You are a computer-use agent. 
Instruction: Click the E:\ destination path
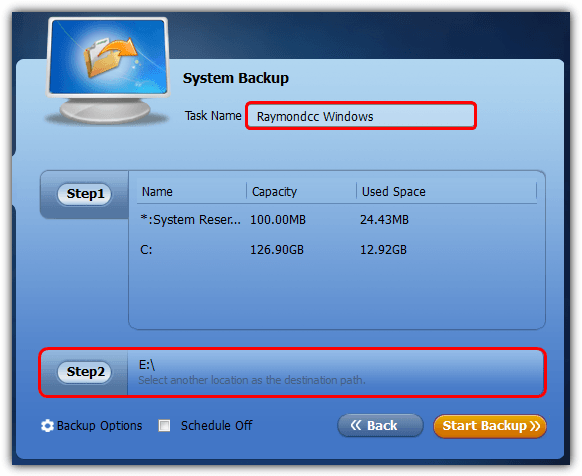click(x=147, y=365)
